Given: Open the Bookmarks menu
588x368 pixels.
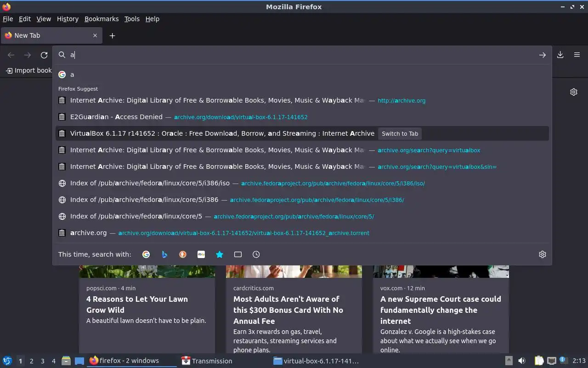Looking at the screenshot, I should (x=102, y=19).
